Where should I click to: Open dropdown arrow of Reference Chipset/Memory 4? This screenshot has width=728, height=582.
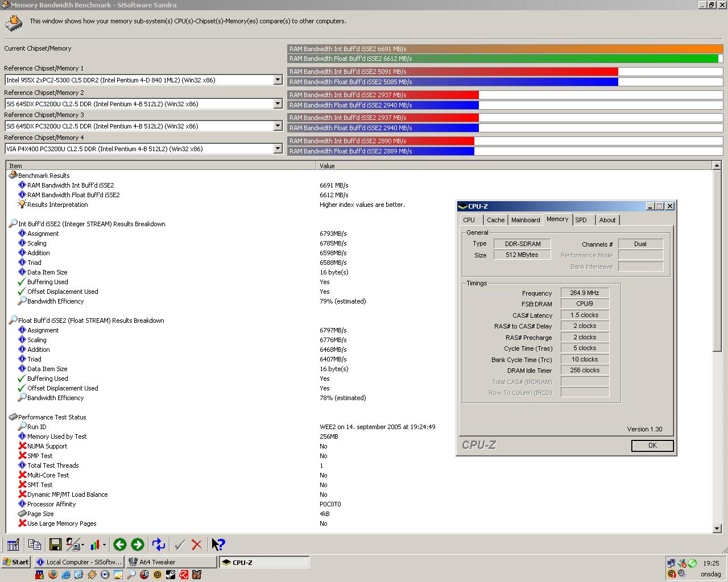click(x=278, y=149)
